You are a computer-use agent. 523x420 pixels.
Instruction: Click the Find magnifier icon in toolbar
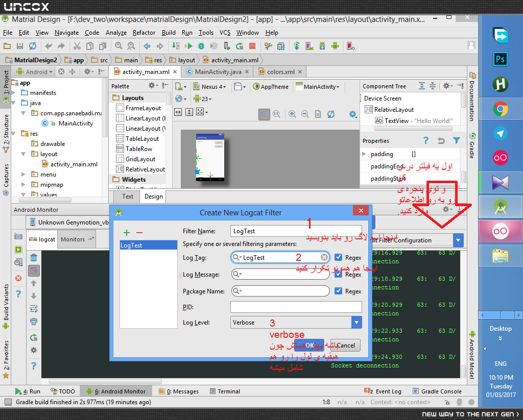(x=118, y=46)
